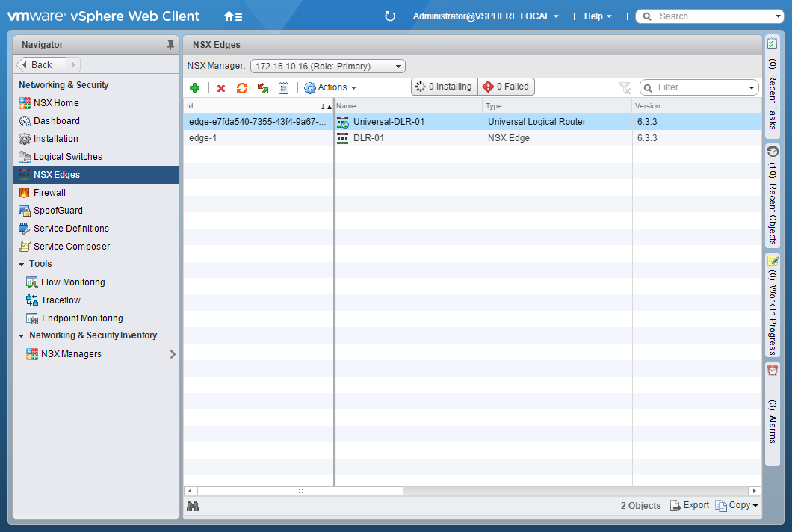Open the NSX Manager selection dropdown

click(398, 66)
